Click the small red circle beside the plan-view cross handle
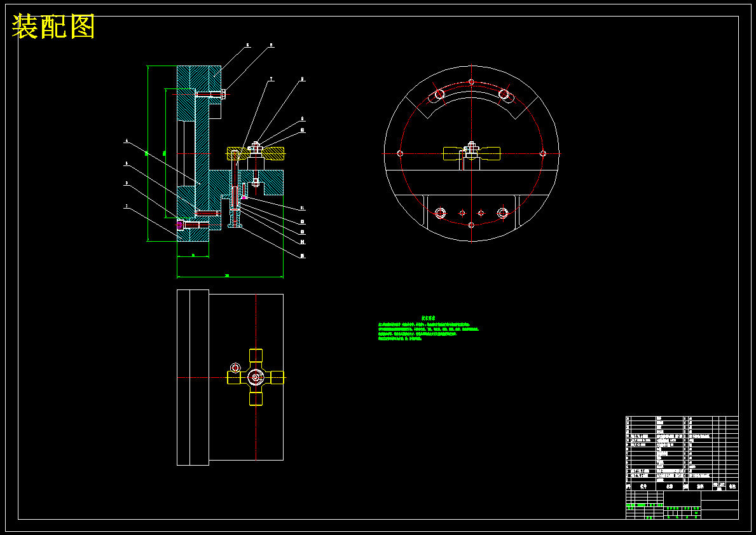 coord(235,368)
